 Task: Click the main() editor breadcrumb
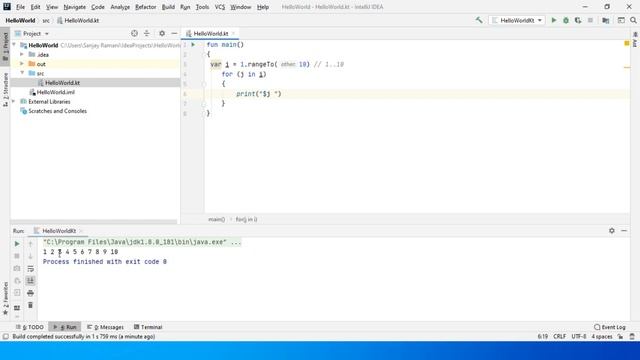[216, 219]
